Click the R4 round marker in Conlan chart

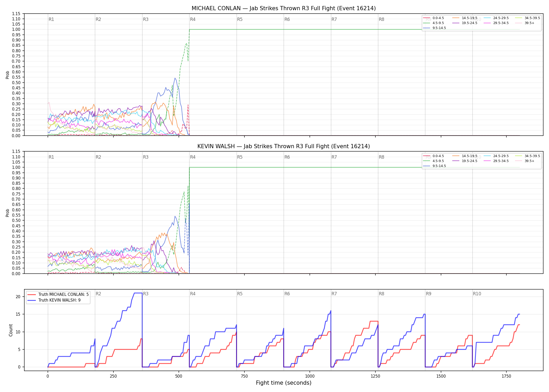point(193,19)
